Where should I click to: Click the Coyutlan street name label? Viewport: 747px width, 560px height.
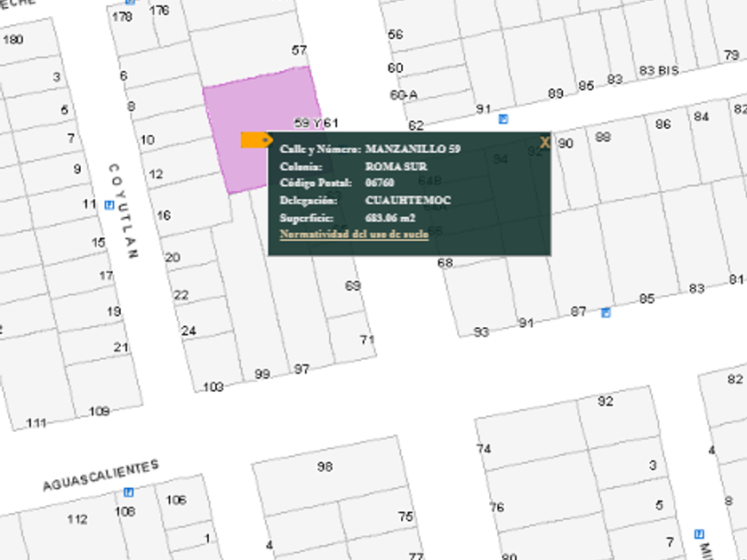coord(123,211)
